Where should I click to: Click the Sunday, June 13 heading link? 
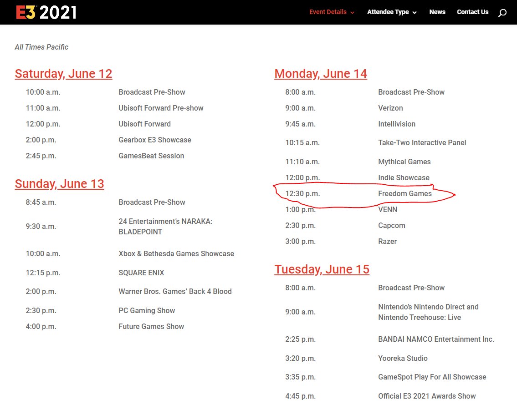(x=59, y=184)
